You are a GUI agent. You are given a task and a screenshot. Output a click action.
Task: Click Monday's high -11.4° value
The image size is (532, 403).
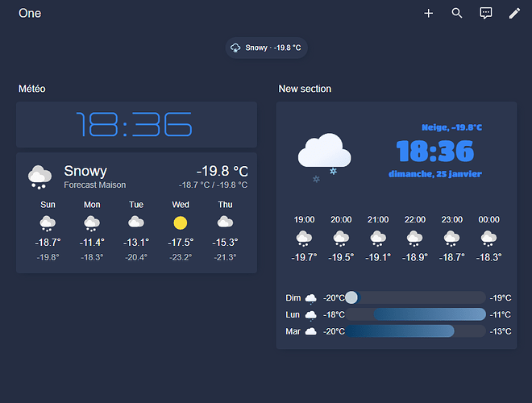(92, 243)
